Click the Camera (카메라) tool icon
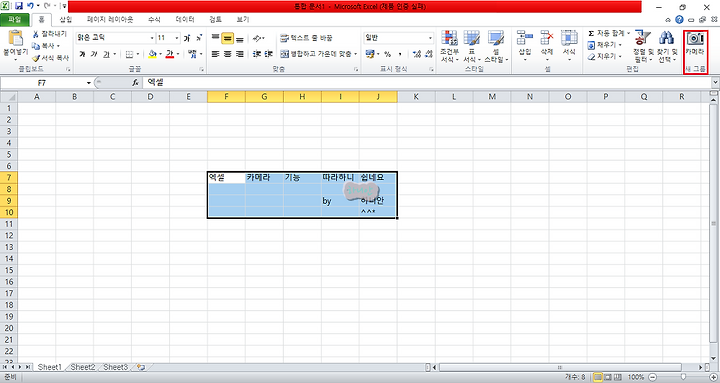Screen dimensions: 720x383 pyautogui.click(x=695, y=39)
